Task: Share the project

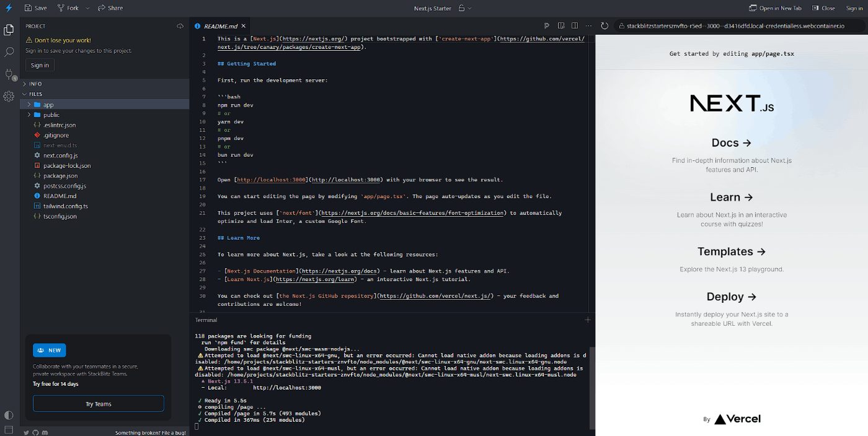Action: [110, 8]
